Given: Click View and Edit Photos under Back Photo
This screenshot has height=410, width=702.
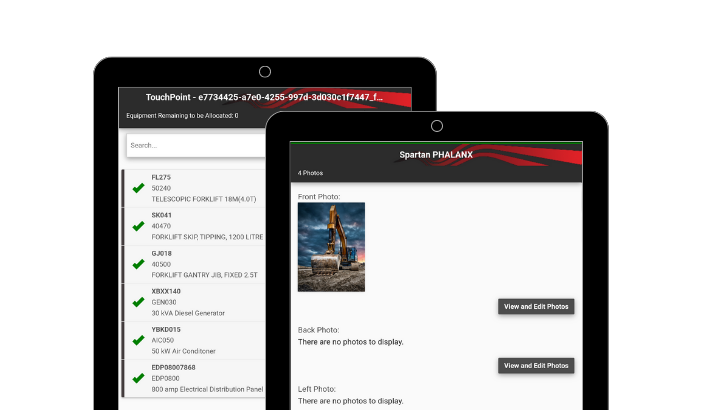Looking at the screenshot, I should [536, 366].
